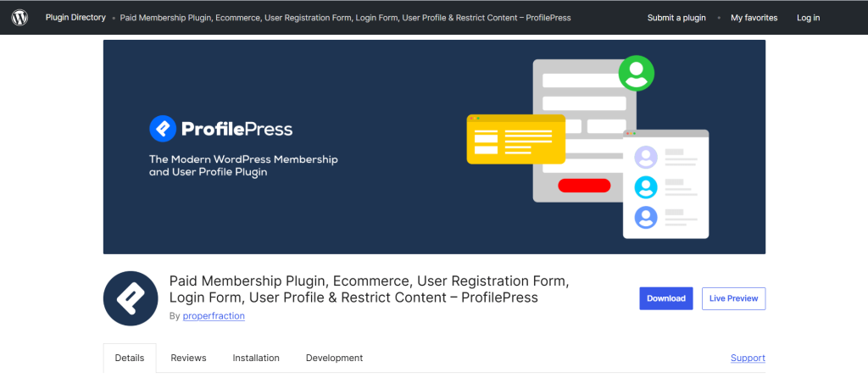
Task: Open My favorites in header
Action: click(754, 18)
